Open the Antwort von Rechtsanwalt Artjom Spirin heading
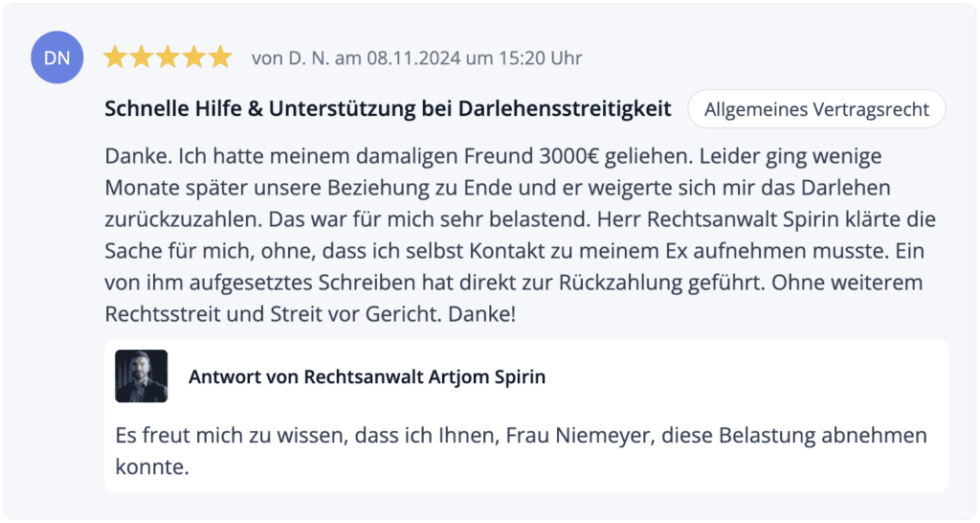The image size is (980, 523). pos(367,376)
